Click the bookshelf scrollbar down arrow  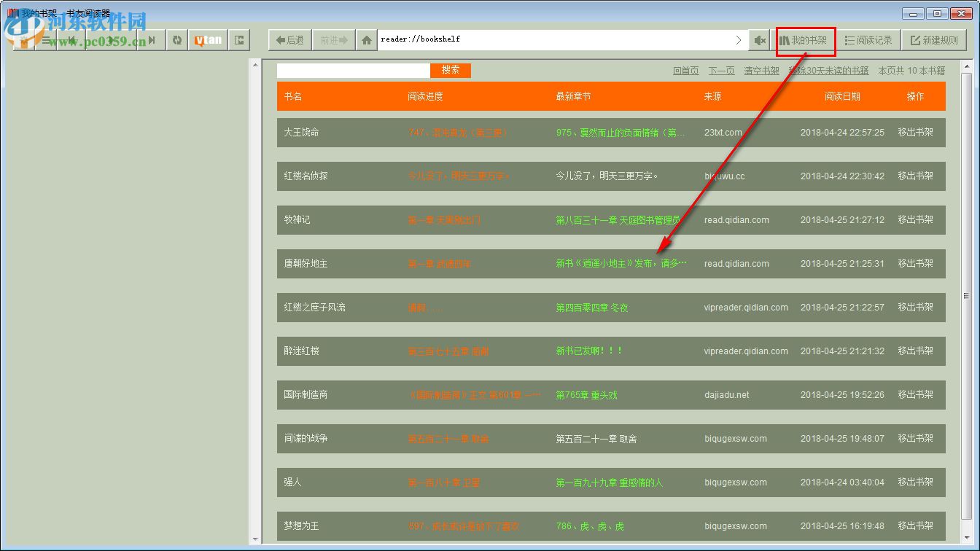[967, 539]
